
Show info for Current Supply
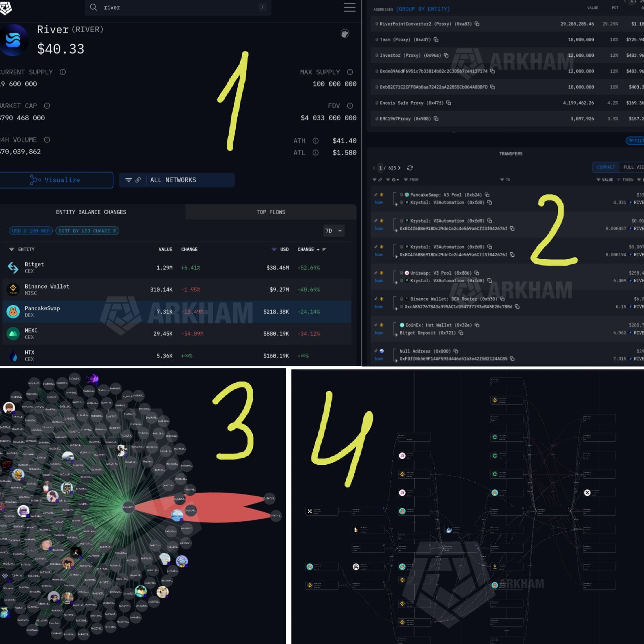63,72
